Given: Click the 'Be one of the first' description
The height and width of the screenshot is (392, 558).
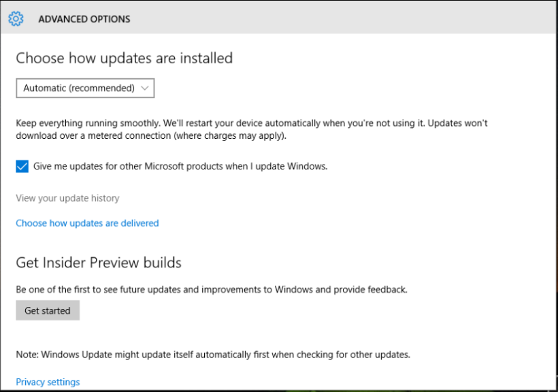Looking at the screenshot, I should pos(212,289).
